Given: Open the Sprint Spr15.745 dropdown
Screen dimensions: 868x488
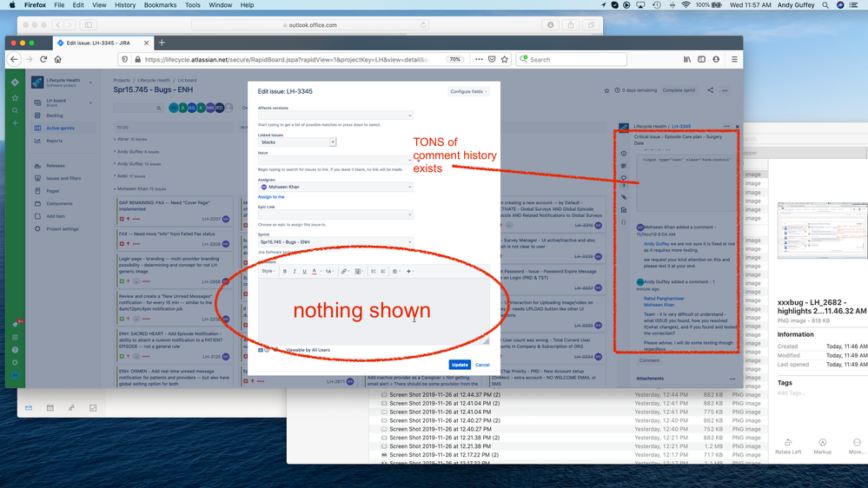Looking at the screenshot, I should 335,242.
